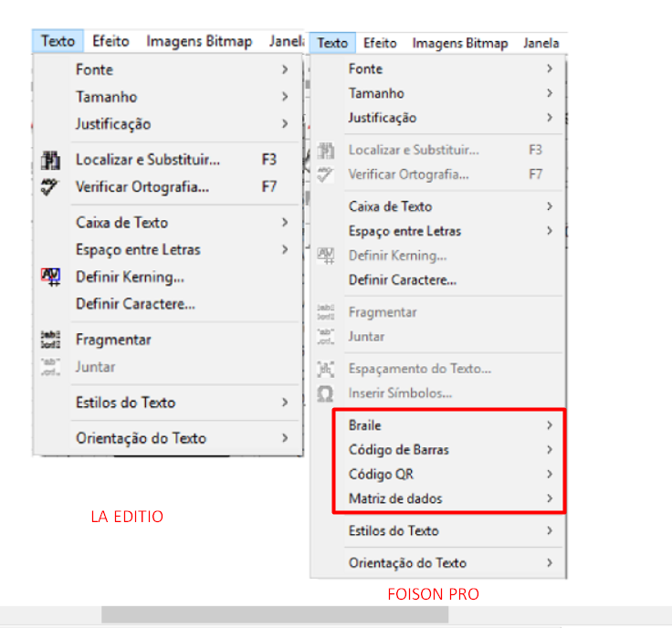Image resolution: width=672 pixels, height=628 pixels.
Task: Click Localizar e Substituir binoculars icon in LA EDITIO menu
Action: [50, 160]
